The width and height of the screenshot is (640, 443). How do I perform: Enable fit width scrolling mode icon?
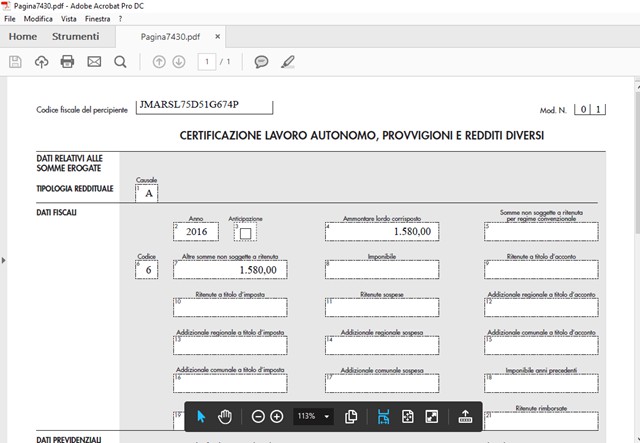tap(383, 417)
